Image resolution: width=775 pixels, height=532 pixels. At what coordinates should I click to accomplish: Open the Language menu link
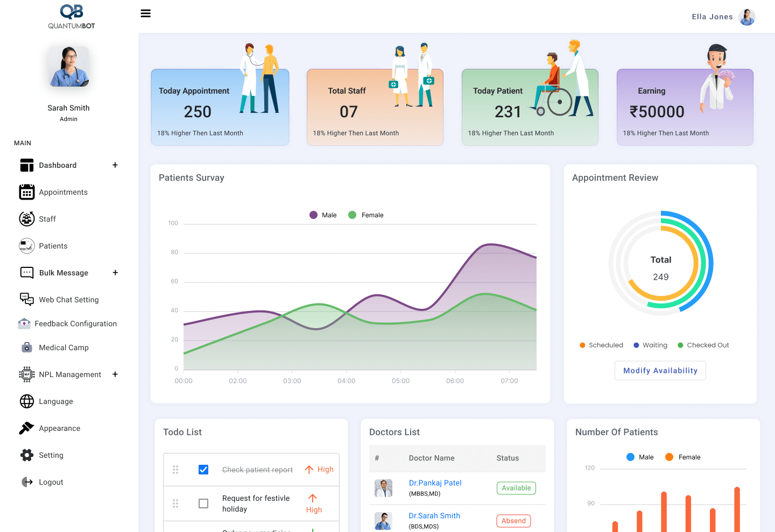56,401
